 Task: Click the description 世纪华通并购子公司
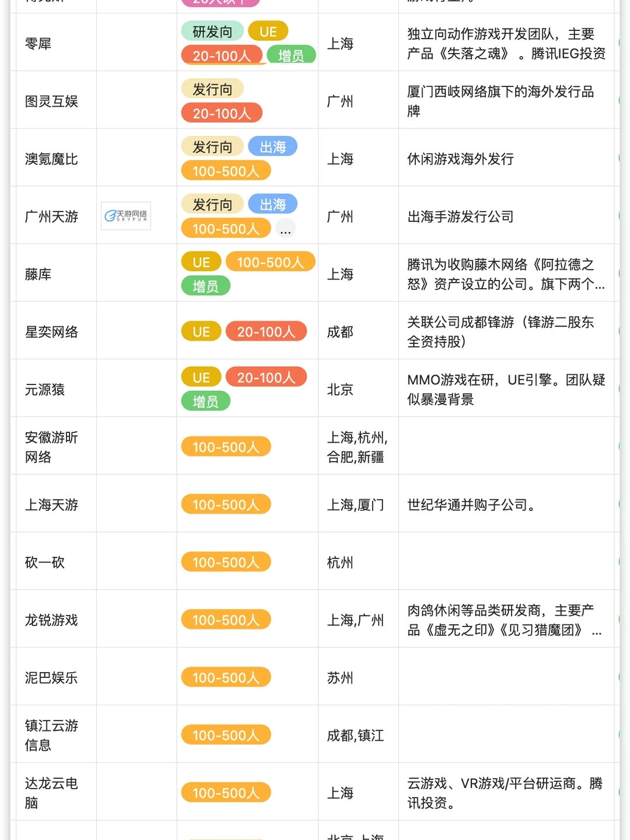(x=471, y=505)
